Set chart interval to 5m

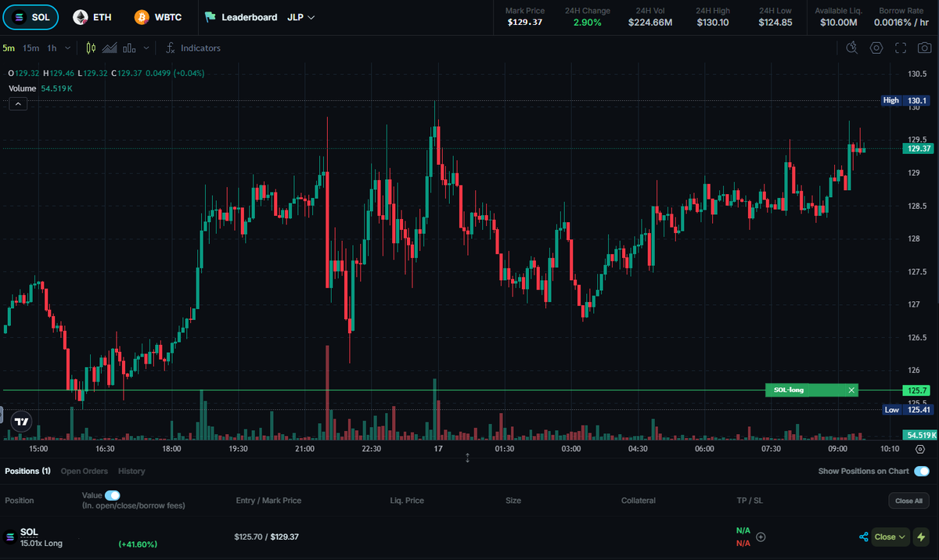coord(9,48)
